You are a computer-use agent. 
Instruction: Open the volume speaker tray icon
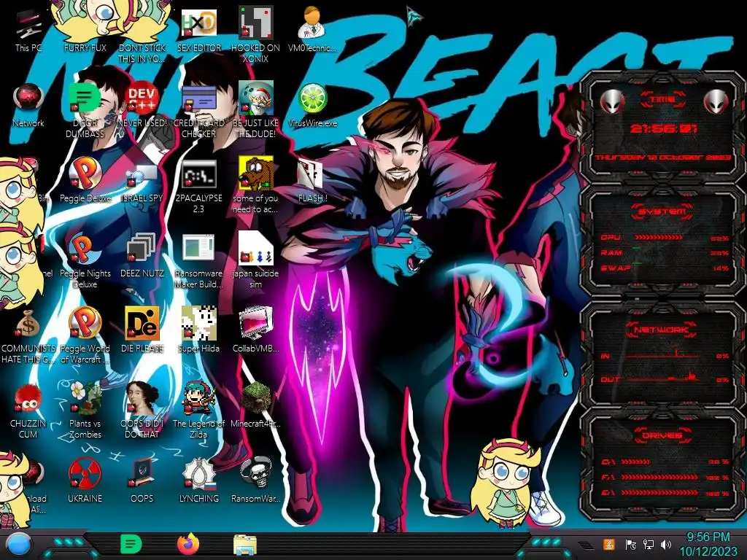coord(666,545)
